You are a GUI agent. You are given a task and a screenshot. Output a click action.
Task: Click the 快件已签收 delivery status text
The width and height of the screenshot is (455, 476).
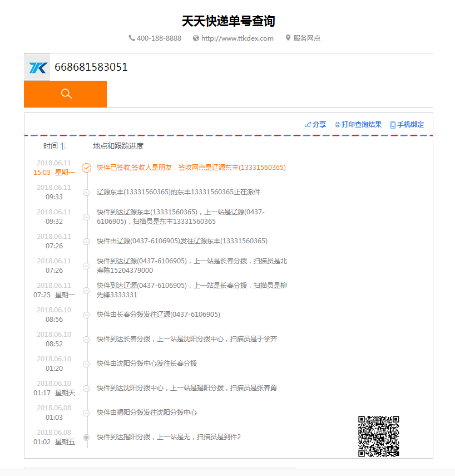point(191,168)
